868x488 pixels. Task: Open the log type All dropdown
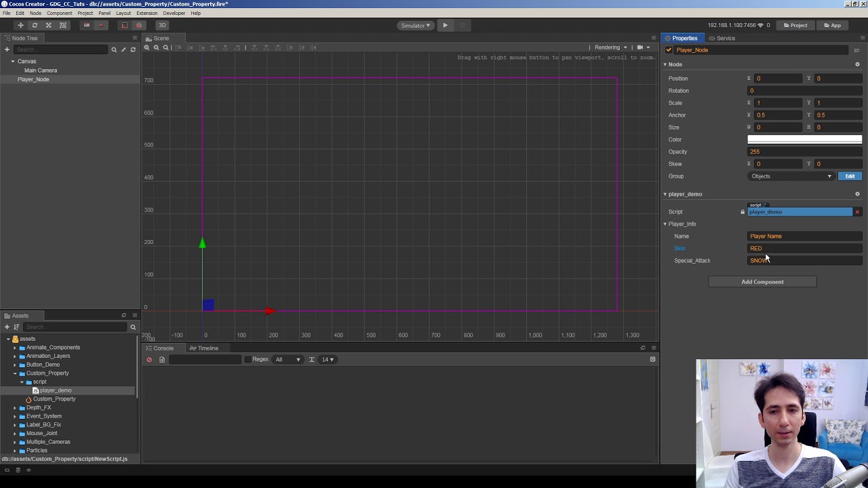point(288,360)
